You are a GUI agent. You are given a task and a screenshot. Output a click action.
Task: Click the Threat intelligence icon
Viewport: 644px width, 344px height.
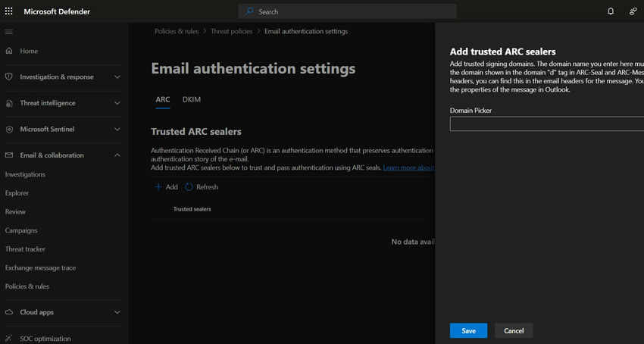pos(9,103)
